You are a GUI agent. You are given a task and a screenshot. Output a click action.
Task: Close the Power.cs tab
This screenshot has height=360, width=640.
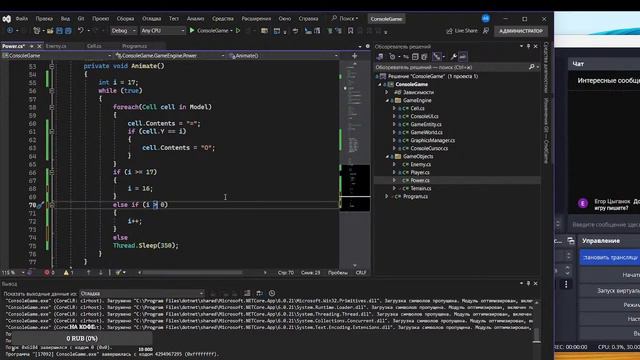pyautogui.click(x=39, y=46)
